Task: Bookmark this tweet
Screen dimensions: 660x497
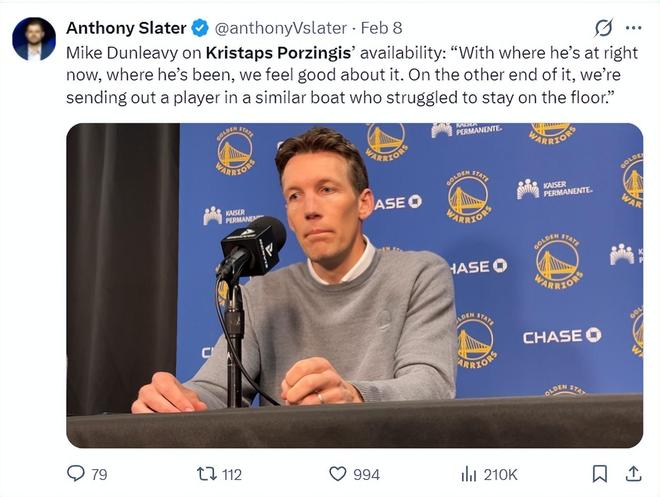Action: 599,474
